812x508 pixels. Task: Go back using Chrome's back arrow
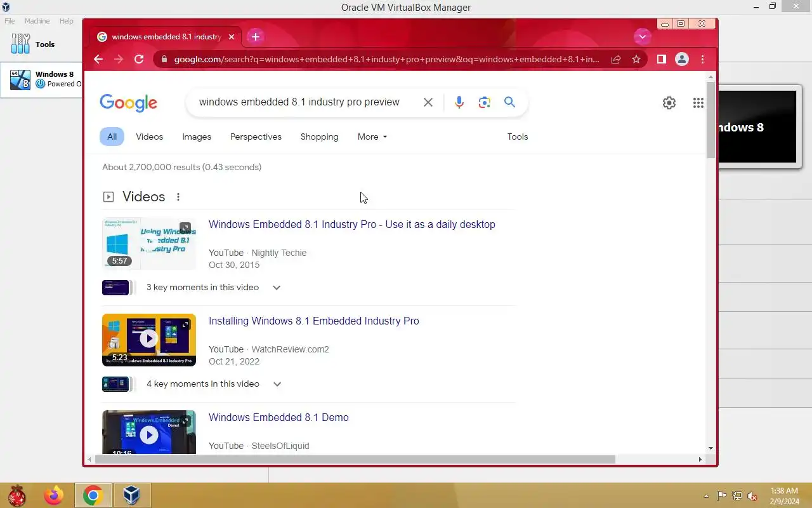(98, 59)
